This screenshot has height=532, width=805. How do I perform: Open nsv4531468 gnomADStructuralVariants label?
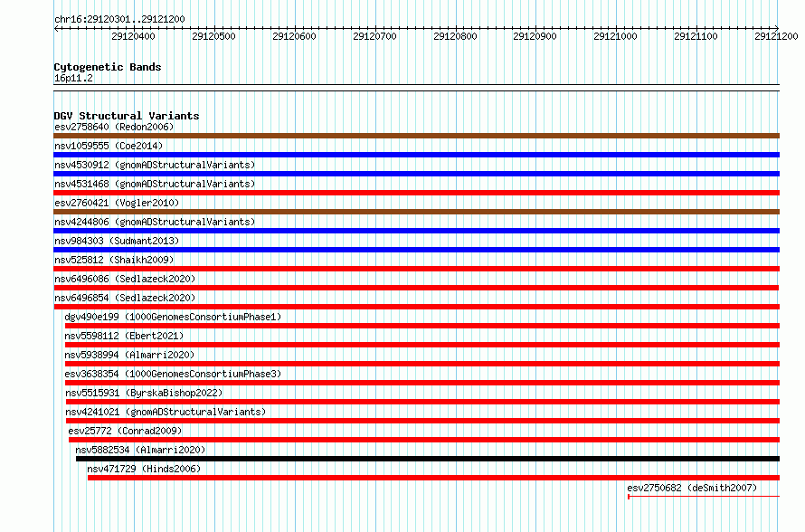[x=155, y=184]
